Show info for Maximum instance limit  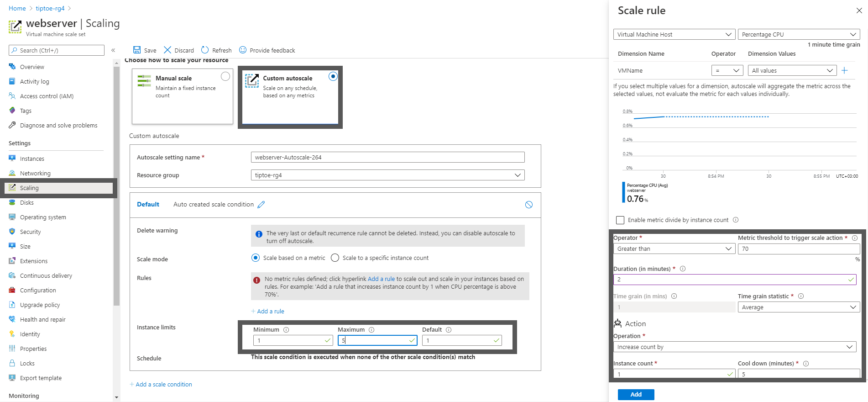click(371, 330)
